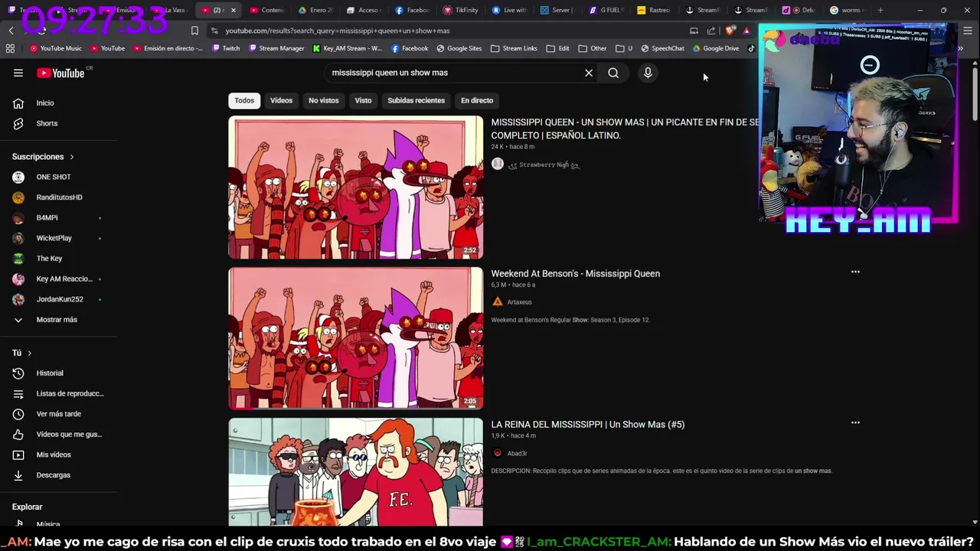980x551 pixels.
Task: Open YouTube Music bookmark
Action: tap(56, 48)
